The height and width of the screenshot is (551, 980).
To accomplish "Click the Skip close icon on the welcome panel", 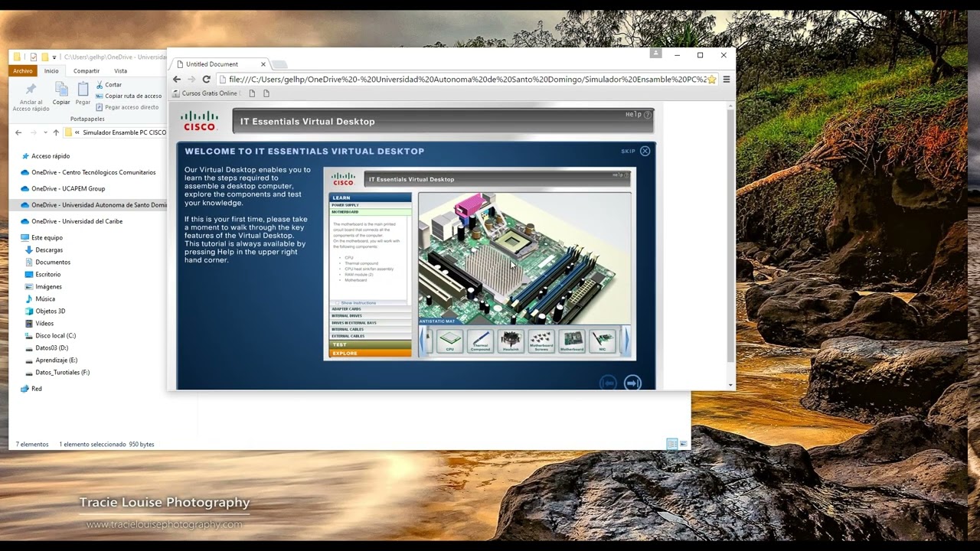I will [x=645, y=151].
